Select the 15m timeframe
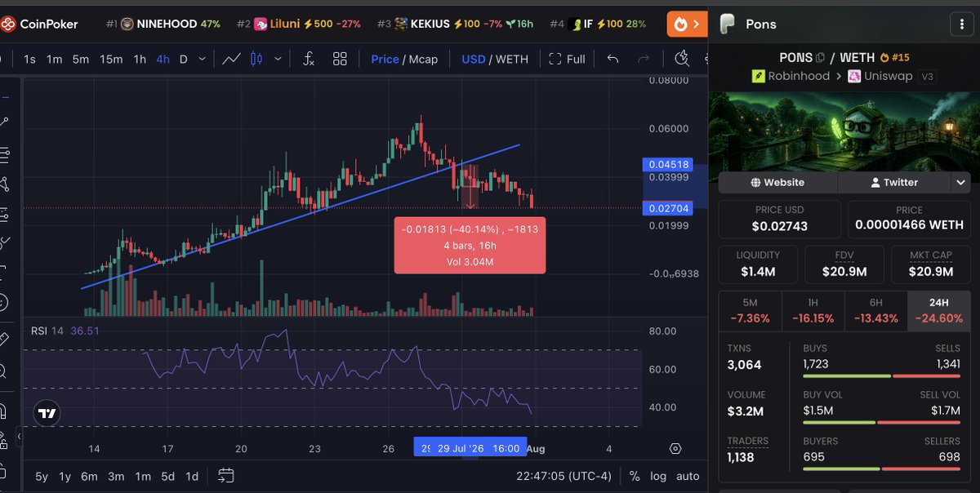The image size is (980, 493). tap(111, 59)
